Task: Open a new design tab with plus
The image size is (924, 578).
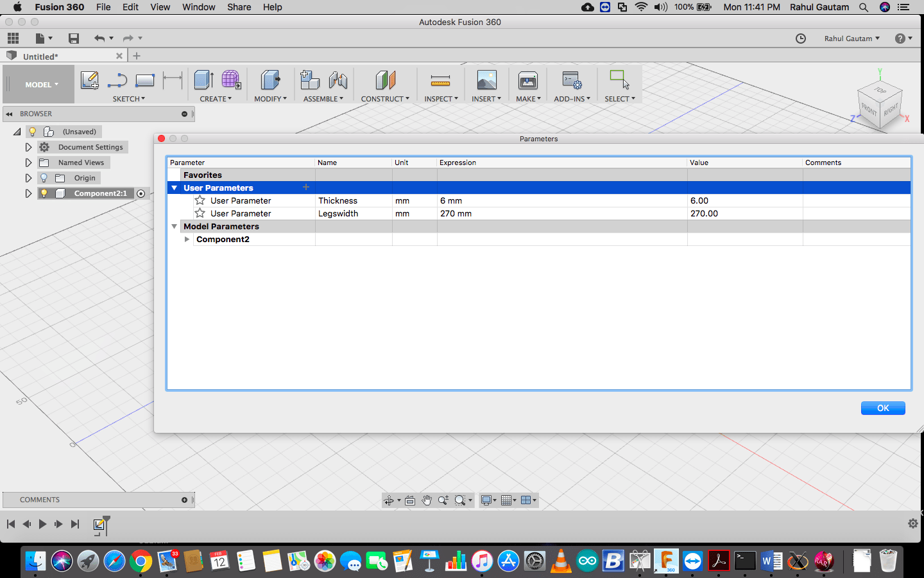Action: 137,56
